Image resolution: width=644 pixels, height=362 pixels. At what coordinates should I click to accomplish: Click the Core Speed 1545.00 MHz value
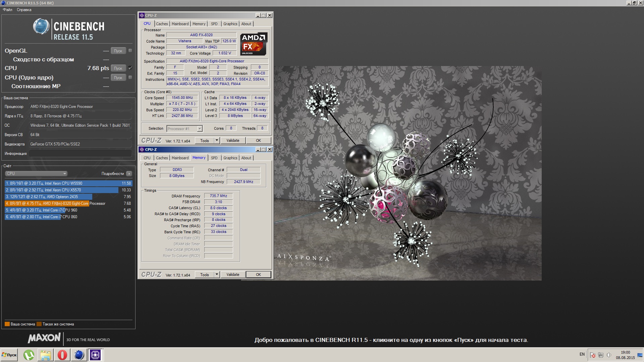(182, 98)
